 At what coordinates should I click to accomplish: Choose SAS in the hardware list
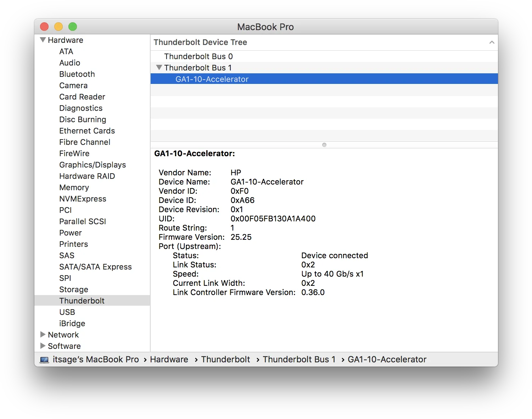(x=67, y=255)
